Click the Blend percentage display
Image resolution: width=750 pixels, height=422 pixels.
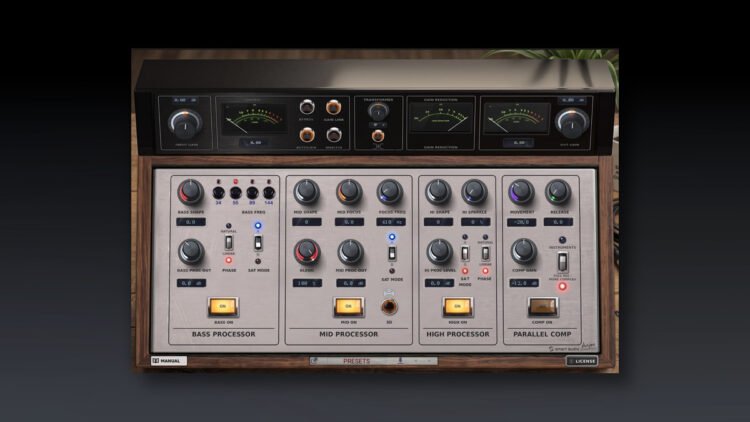pos(307,283)
